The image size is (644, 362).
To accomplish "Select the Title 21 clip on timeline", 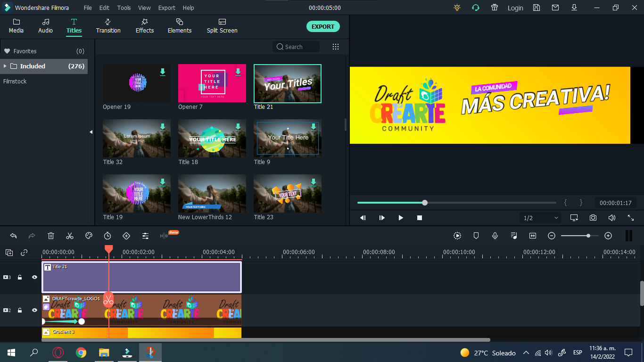I will (x=141, y=277).
